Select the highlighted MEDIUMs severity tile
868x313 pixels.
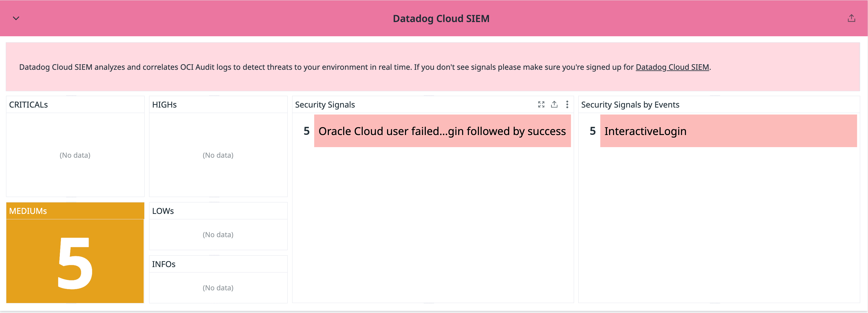75,255
